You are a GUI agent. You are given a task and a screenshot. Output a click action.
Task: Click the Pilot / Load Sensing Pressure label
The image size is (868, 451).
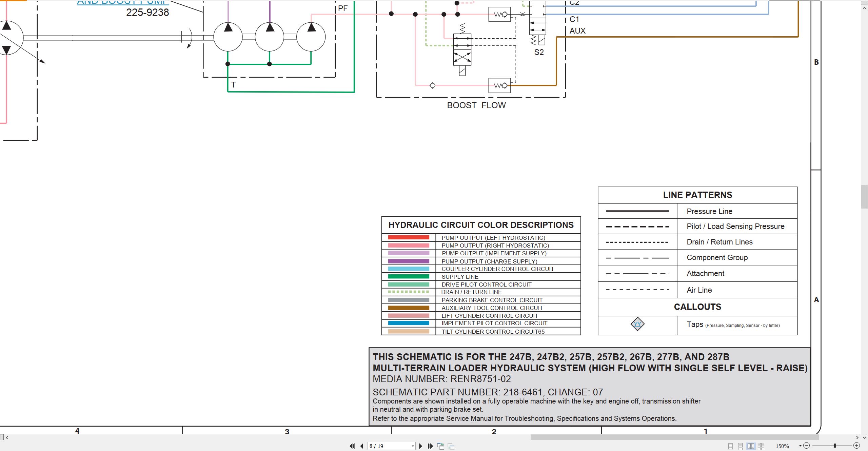click(735, 227)
